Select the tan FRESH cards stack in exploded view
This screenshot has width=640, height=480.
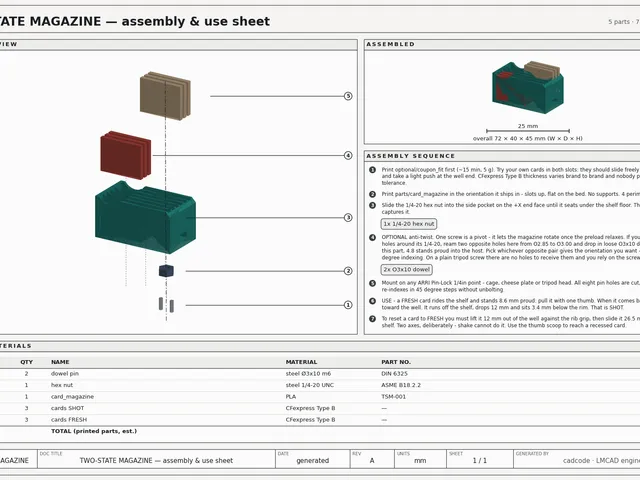click(165, 96)
